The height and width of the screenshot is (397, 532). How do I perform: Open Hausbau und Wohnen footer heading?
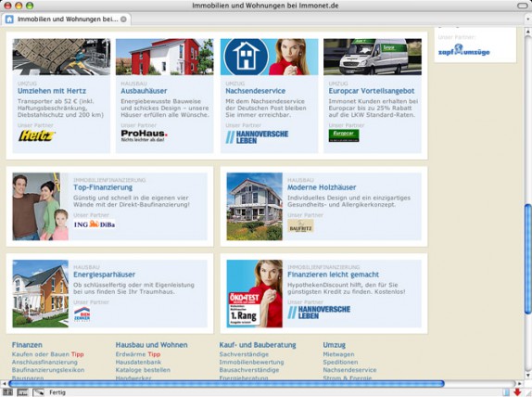pyautogui.click(x=151, y=345)
